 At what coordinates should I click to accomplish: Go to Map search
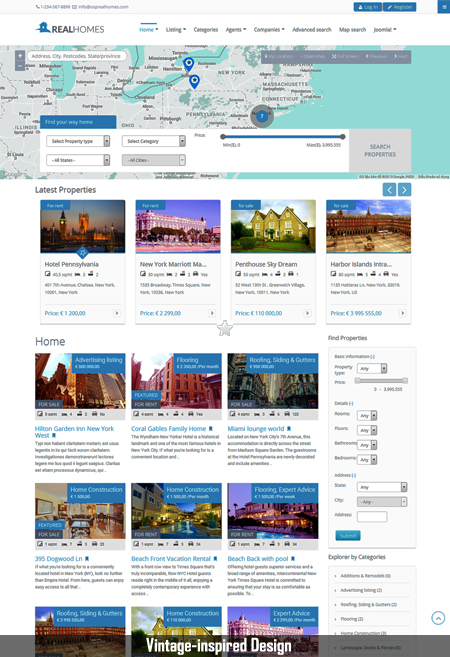pos(352,29)
